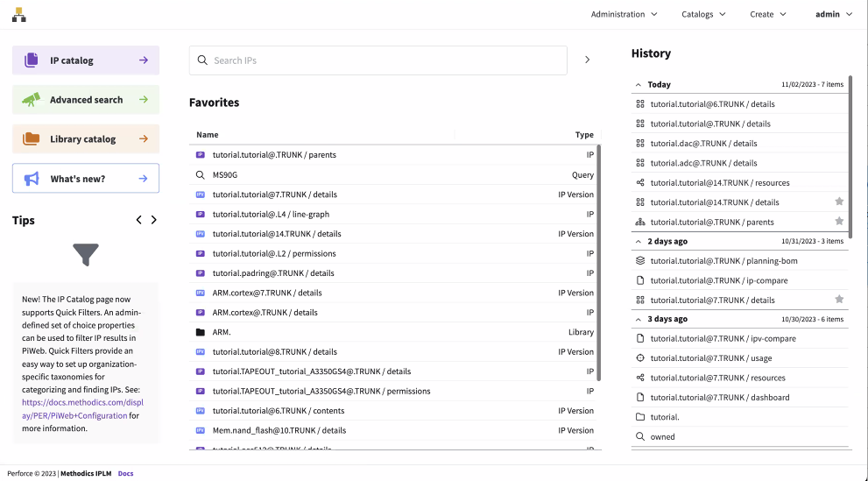Click the magnifier icon in Search IPs
This screenshot has width=868, height=481.
point(203,60)
